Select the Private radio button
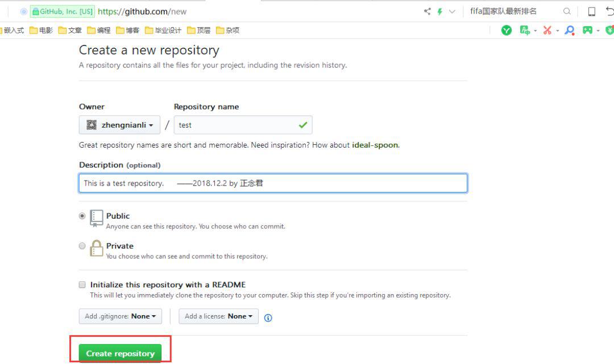The height and width of the screenshot is (364, 614). point(82,246)
